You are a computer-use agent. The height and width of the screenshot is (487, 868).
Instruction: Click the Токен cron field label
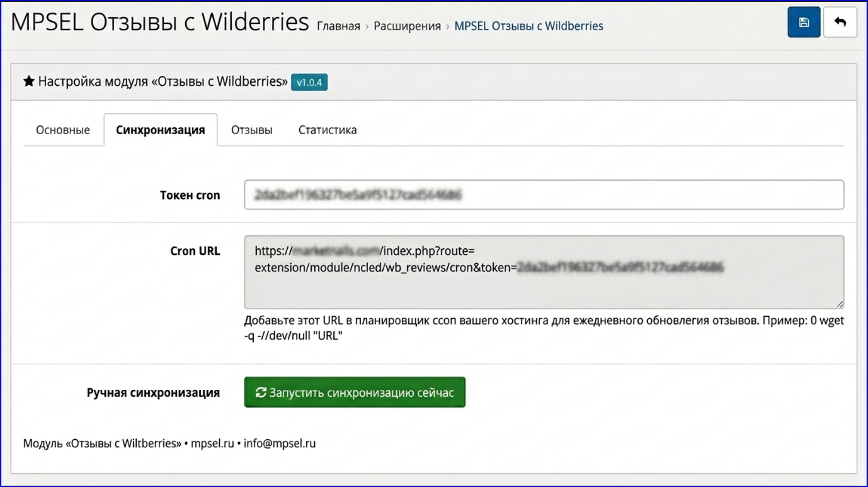190,195
